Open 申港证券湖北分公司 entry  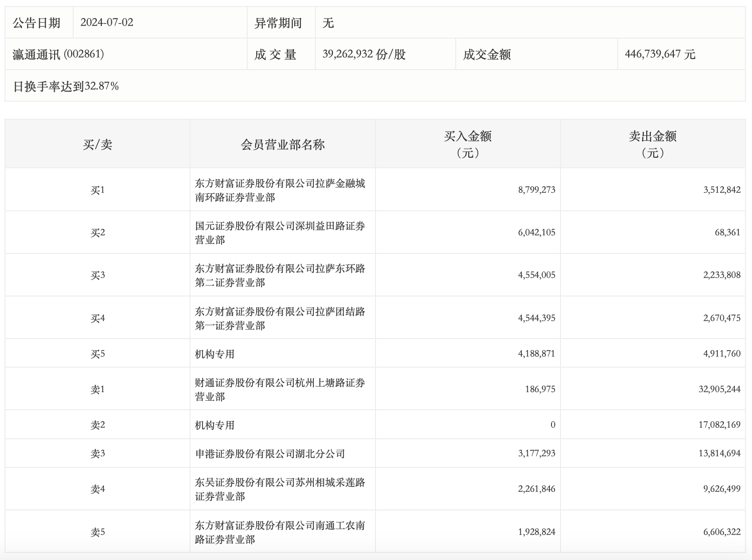coord(270,454)
